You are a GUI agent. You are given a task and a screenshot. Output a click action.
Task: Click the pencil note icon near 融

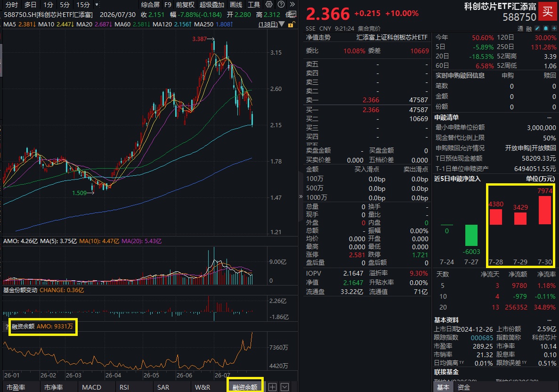pos(537,28)
